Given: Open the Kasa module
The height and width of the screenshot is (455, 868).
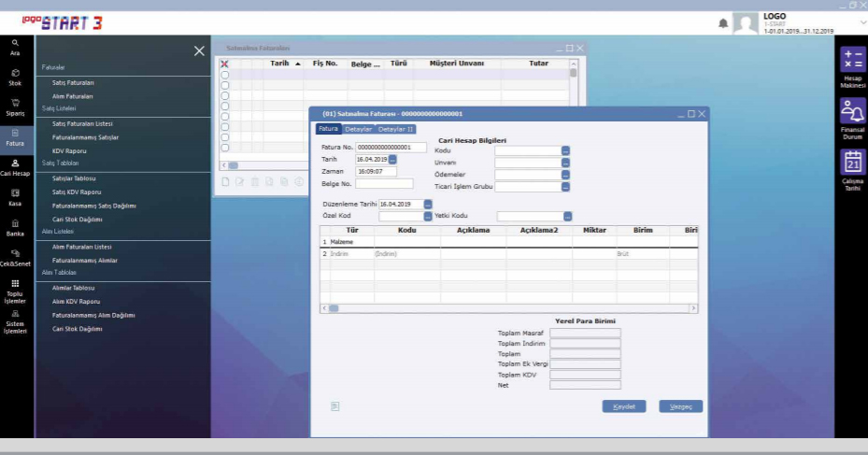Looking at the screenshot, I should pyautogui.click(x=15, y=196).
